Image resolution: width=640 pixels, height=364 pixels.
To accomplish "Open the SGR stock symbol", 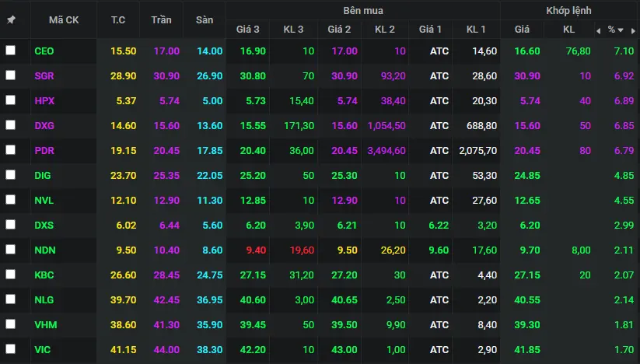I will pos(44,75).
